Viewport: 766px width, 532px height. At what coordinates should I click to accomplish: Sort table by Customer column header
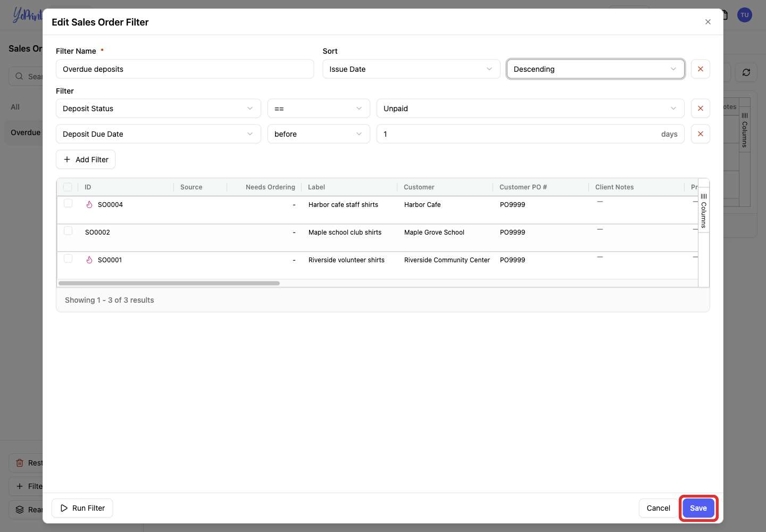click(x=419, y=187)
